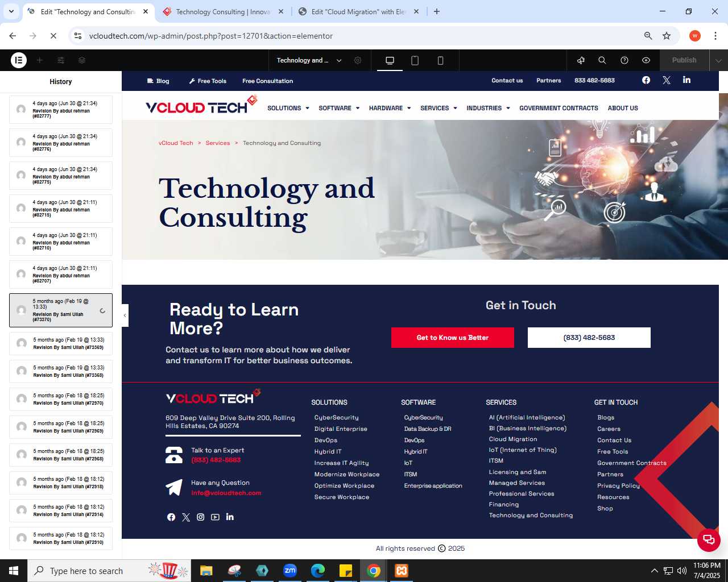This screenshot has width=728, height=582.
Task: Click Facebook icon in top bar
Action: click(646, 80)
